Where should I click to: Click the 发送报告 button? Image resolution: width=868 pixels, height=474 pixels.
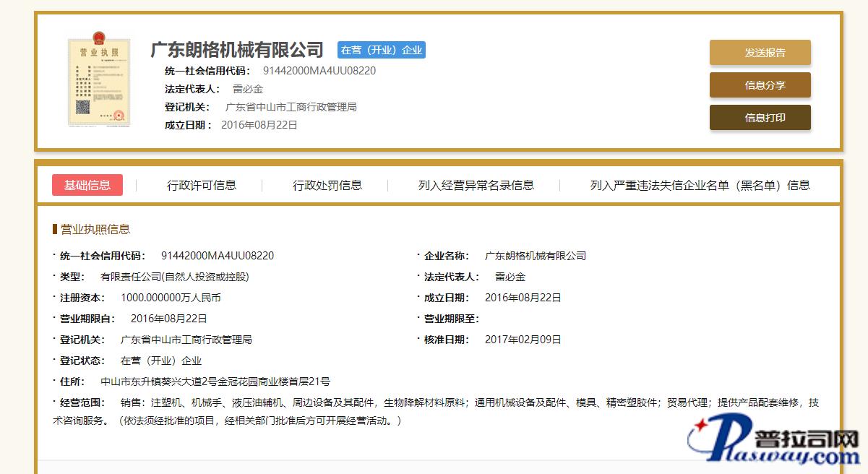[760, 53]
